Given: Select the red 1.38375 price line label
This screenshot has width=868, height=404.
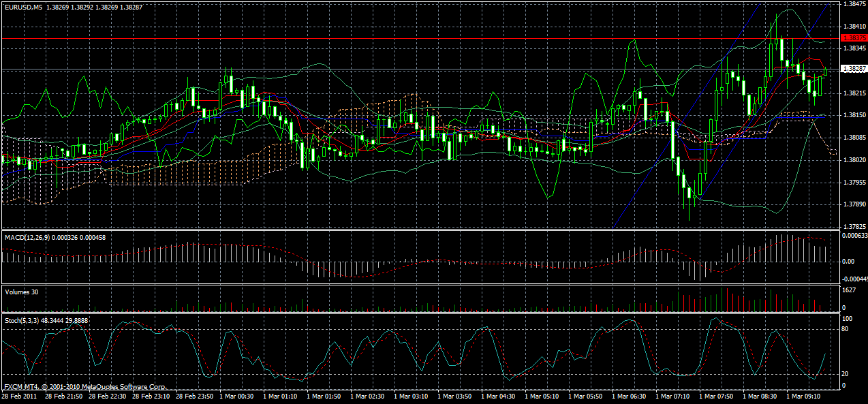Looking at the screenshot, I should (x=854, y=39).
